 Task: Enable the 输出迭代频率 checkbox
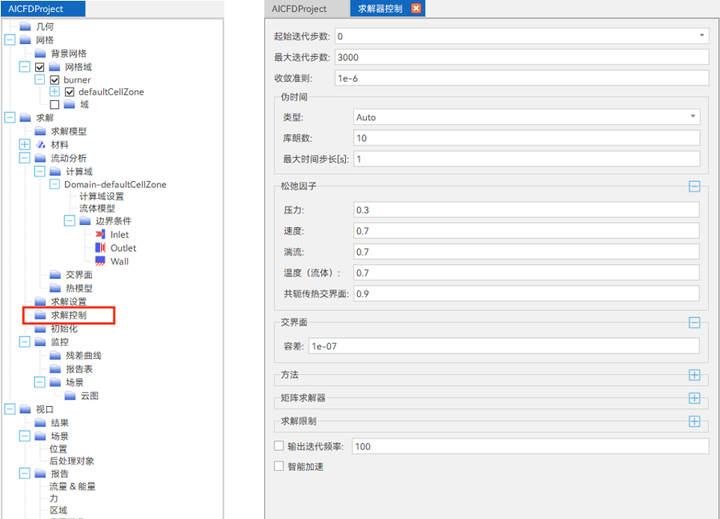[279, 446]
